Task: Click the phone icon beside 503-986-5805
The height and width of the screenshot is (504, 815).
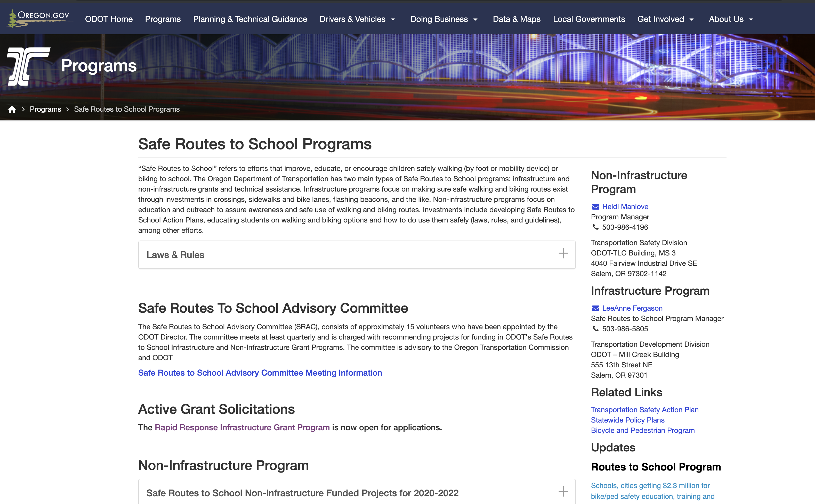Action: click(x=595, y=329)
